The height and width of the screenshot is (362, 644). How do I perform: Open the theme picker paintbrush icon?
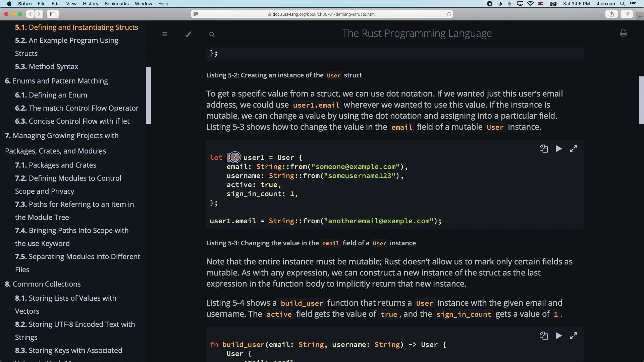coord(189,34)
